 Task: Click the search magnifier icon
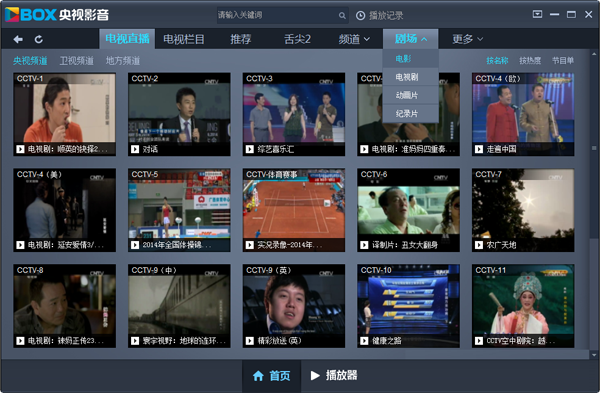[x=342, y=16]
